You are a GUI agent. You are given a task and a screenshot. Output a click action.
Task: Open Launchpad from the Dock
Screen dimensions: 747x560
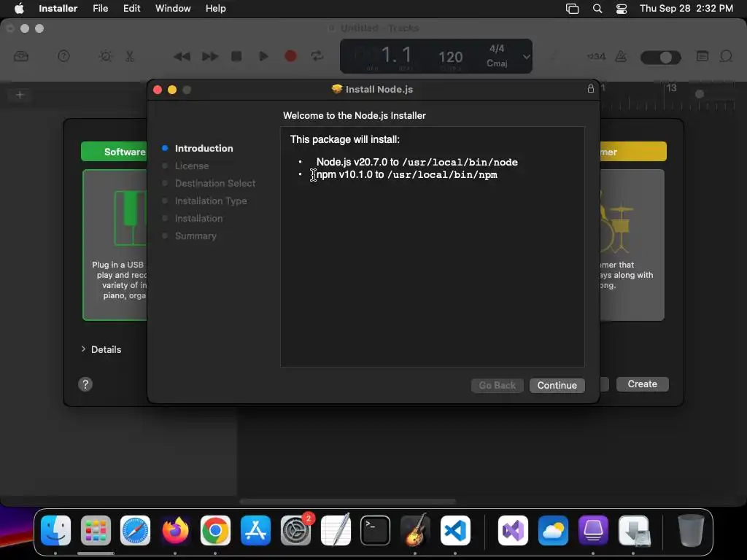click(x=96, y=530)
